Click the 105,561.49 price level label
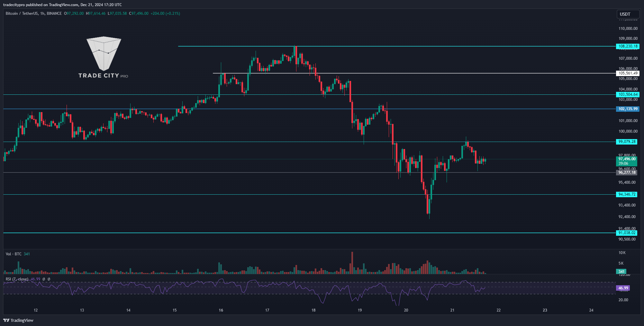Image resolution: width=644 pixels, height=326 pixels. point(628,73)
